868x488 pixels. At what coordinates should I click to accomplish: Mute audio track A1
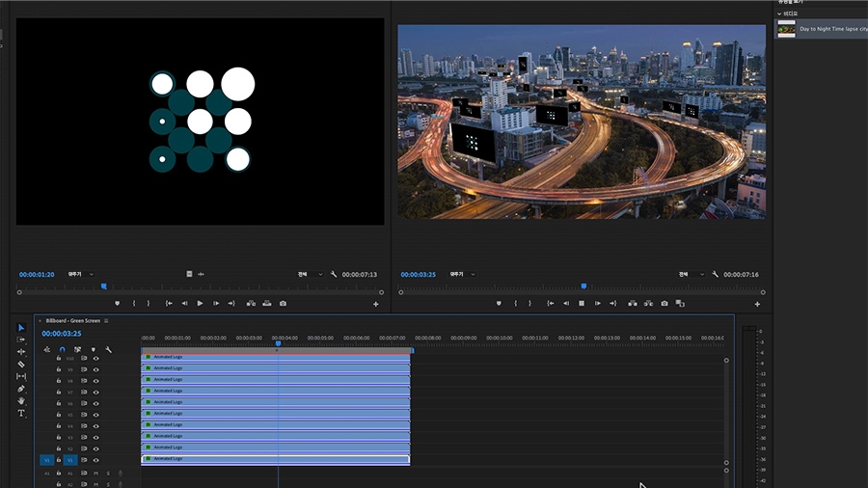(x=95, y=473)
